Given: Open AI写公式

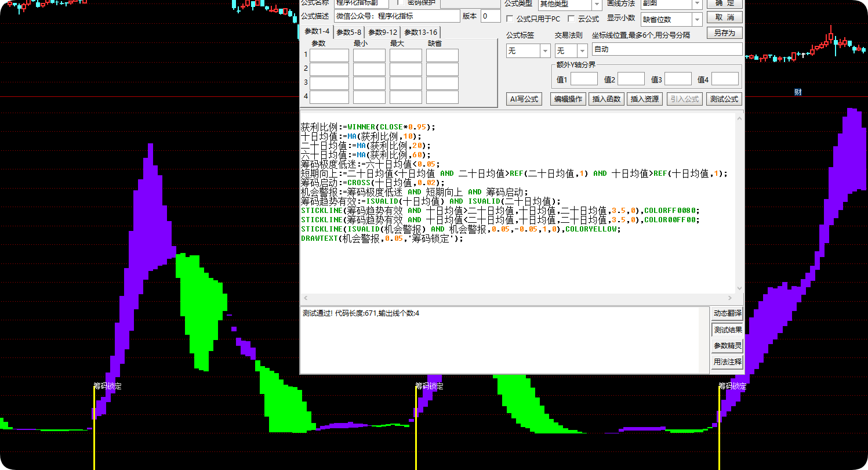Looking at the screenshot, I should 524,99.
